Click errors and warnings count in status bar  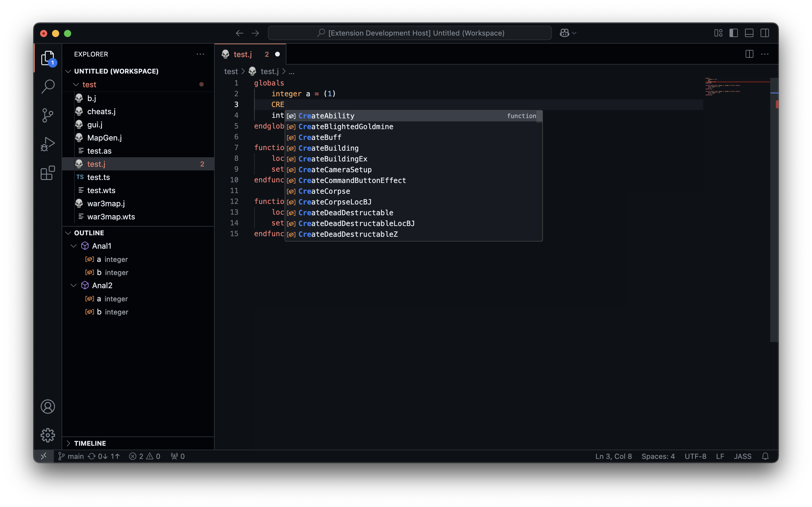pyautogui.click(x=144, y=456)
